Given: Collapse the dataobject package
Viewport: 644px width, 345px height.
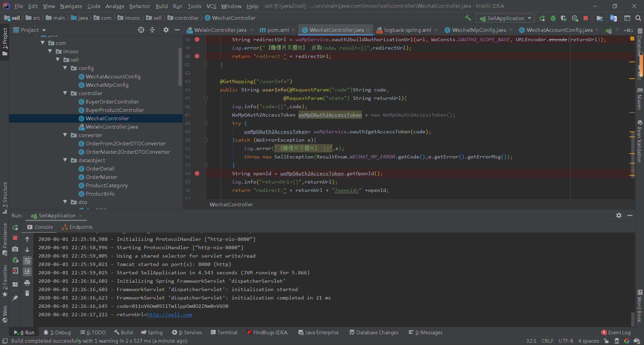Looking at the screenshot, I should (x=65, y=160).
